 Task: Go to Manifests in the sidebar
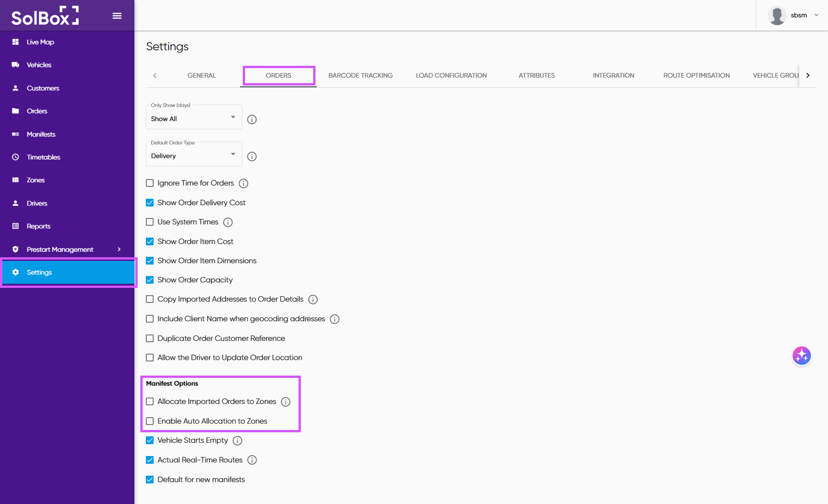[41, 134]
